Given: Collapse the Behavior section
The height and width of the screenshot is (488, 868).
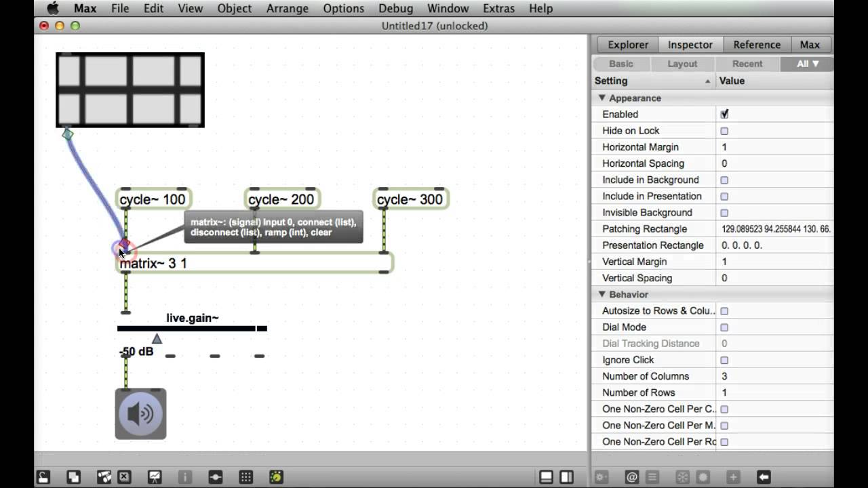Looking at the screenshot, I should [601, 295].
